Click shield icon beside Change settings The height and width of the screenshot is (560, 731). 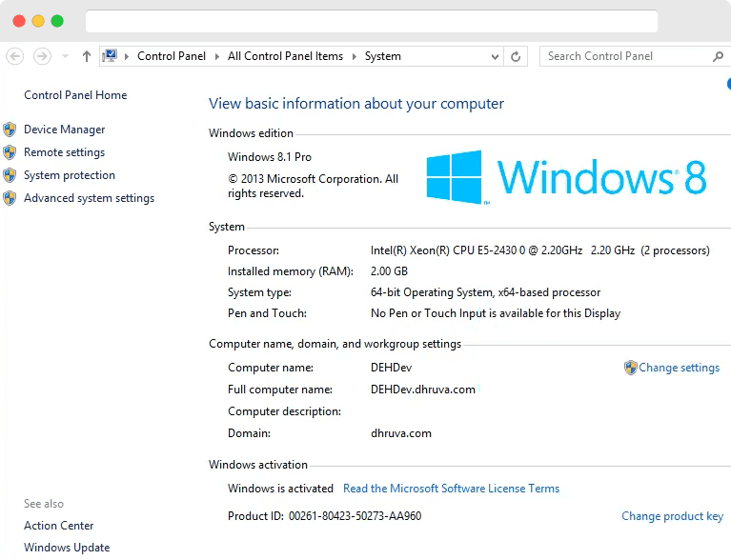[630, 368]
